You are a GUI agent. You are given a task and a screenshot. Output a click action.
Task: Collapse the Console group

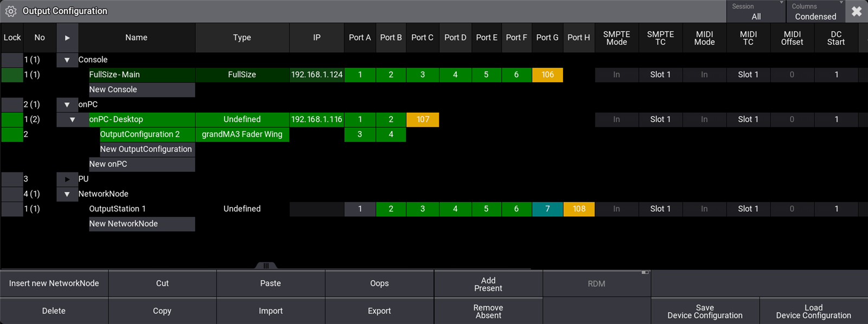[x=67, y=60]
